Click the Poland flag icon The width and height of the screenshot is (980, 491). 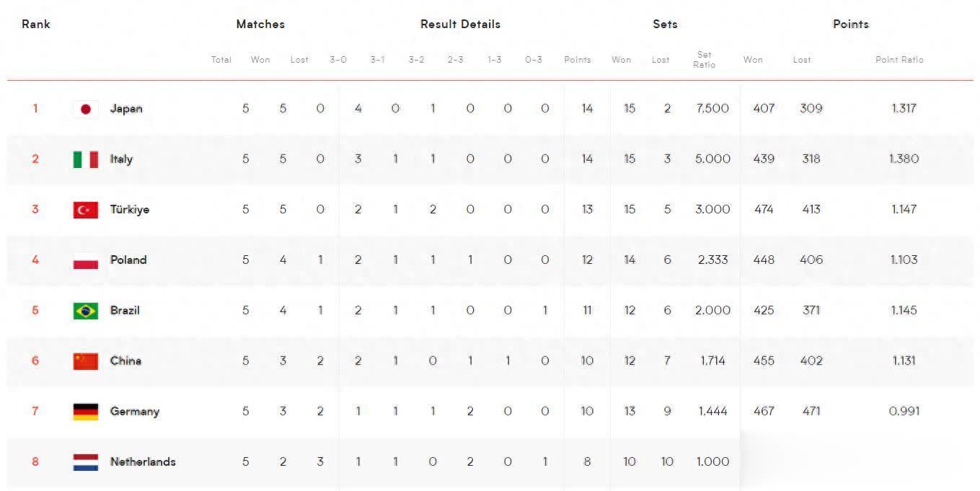86,260
